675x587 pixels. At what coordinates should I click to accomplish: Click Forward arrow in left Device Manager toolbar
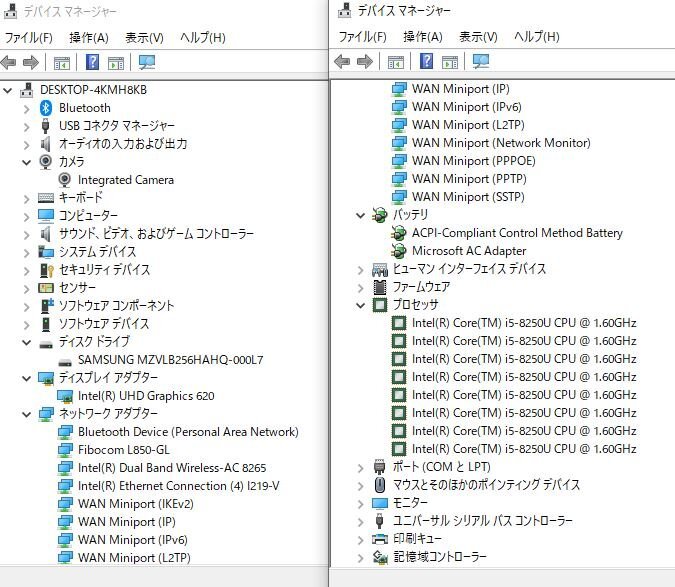coord(30,63)
